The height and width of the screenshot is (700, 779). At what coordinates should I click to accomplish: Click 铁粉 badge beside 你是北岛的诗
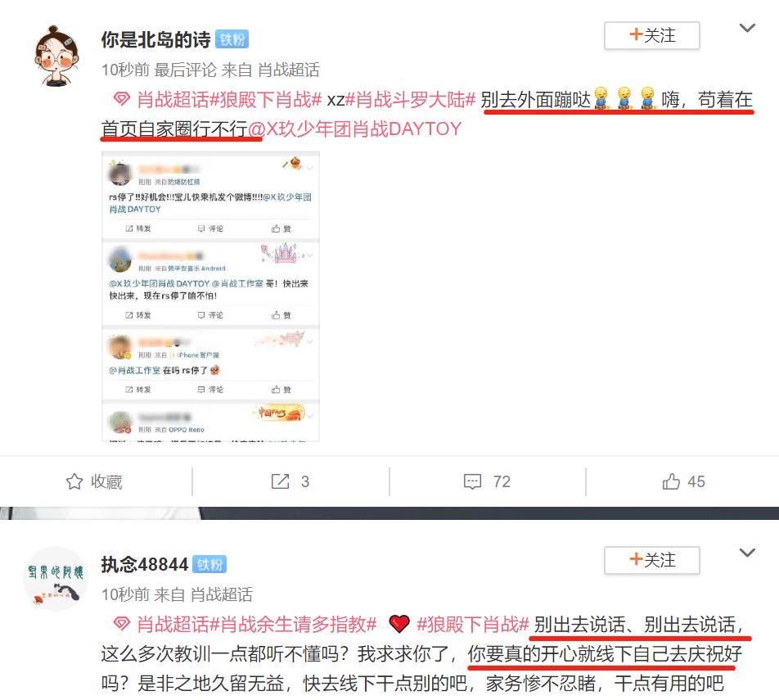232,40
